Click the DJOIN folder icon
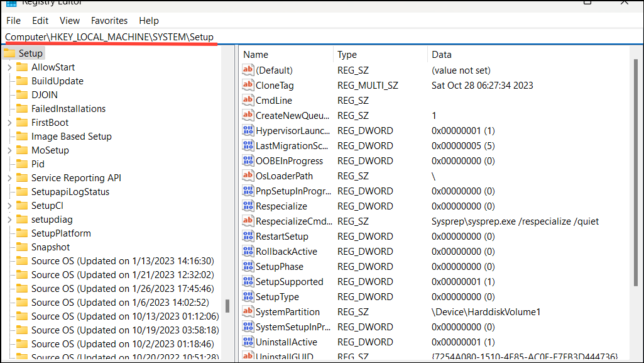The height and width of the screenshot is (363, 644). [x=22, y=95]
